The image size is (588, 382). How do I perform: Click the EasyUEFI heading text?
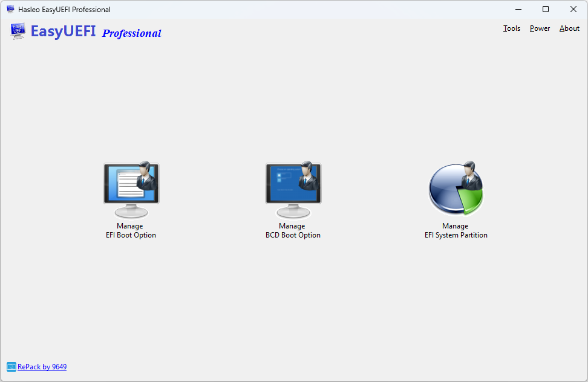point(63,31)
